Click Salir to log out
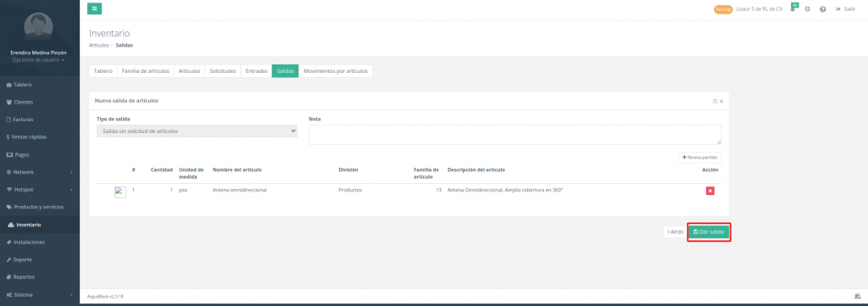The height and width of the screenshot is (306, 868). coord(845,9)
